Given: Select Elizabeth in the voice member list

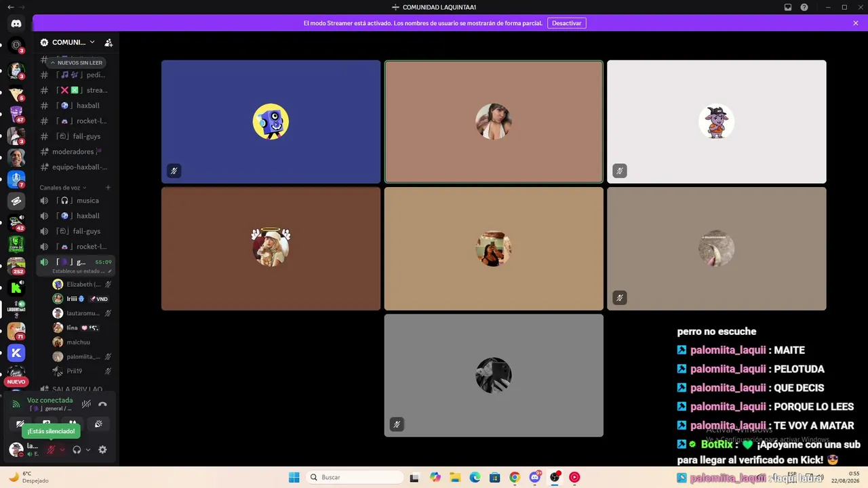Looking at the screenshot, I should click(x=82, y=285).
